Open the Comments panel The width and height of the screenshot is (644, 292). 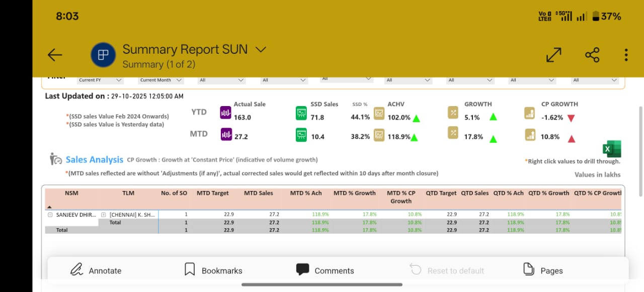[325, 270]
